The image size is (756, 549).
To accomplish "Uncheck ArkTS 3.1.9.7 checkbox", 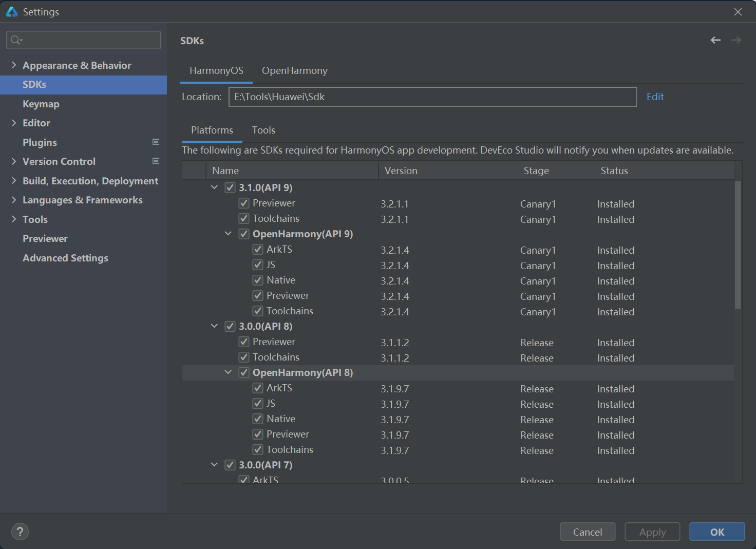I will pyautogui.click(x=258, y=388).
